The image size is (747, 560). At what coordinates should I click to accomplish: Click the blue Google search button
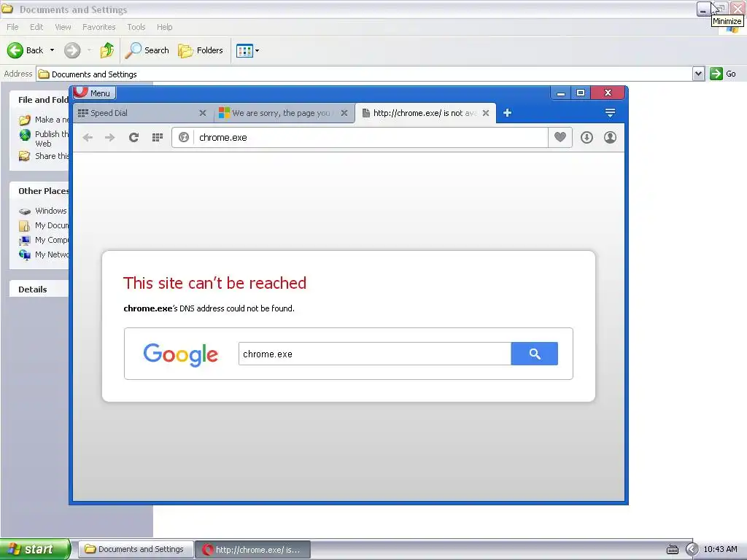534,354
